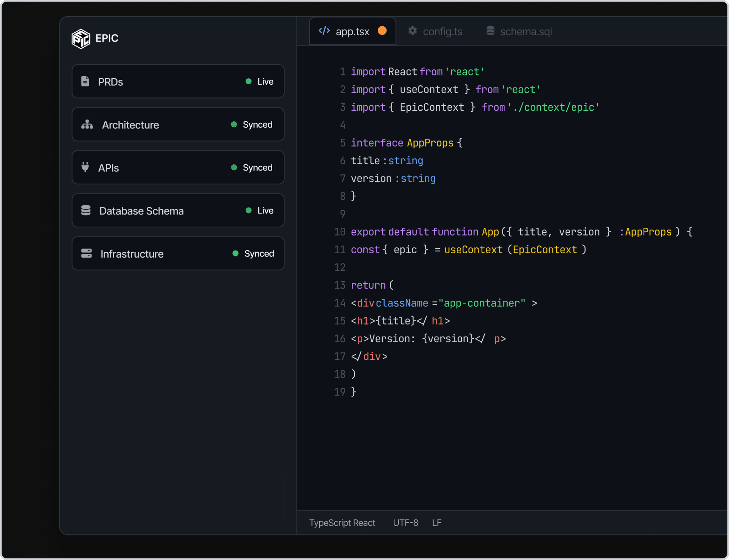Open the PRDs sidebar item
The image size is (729, 560).
[110, 82]
